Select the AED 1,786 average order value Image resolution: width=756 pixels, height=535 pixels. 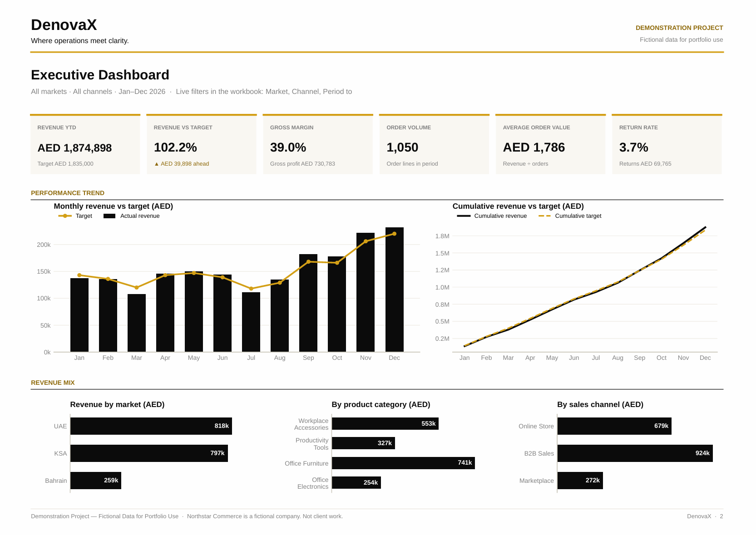pyautogui.click(x=534, y=147)
